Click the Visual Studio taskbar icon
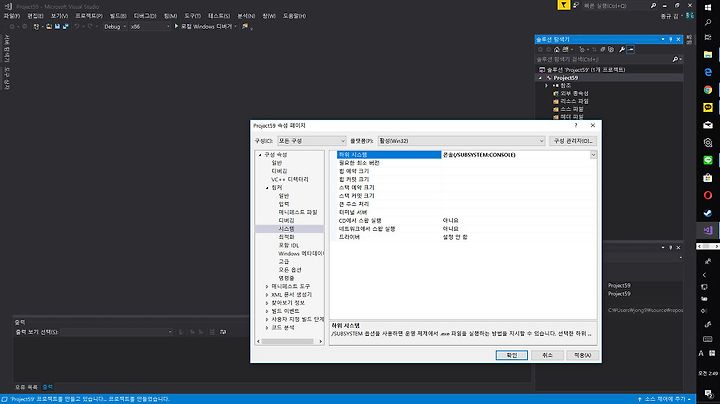 708,230
